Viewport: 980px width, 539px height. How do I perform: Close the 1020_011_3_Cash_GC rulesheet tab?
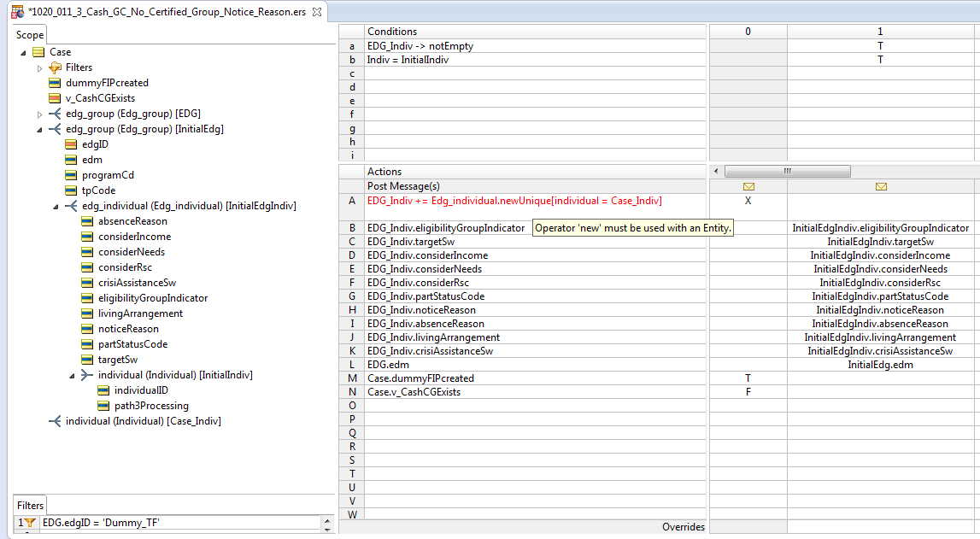[317, 12]
